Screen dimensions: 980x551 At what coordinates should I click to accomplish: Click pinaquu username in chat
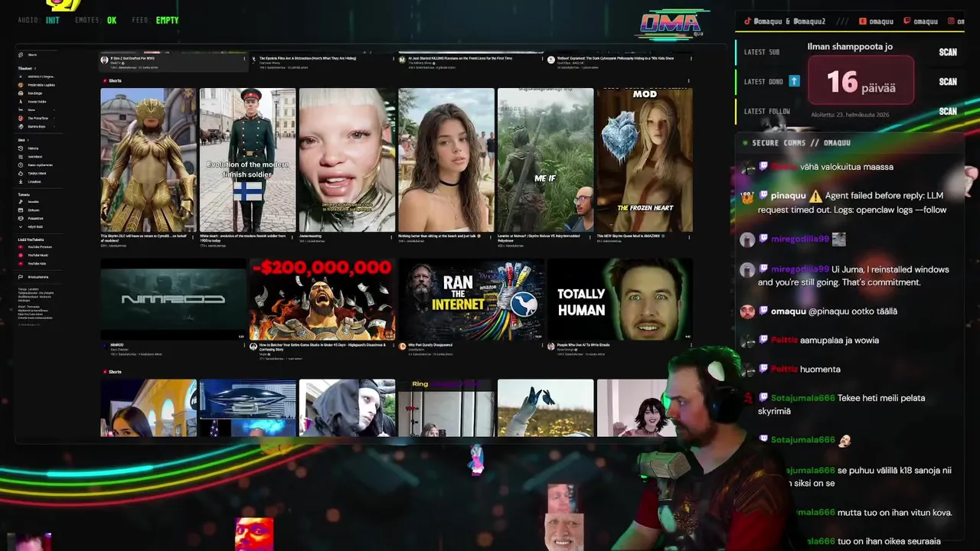[x=788, y=195]
